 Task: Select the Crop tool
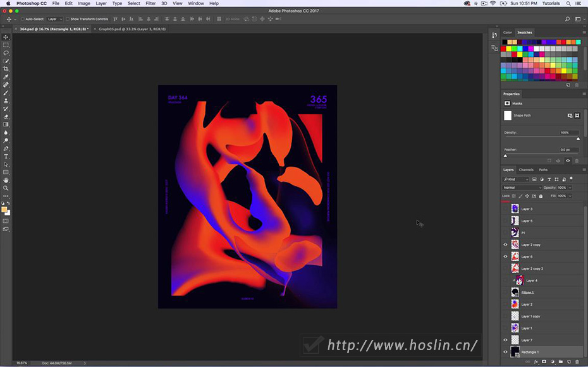(x=6, y=69)
